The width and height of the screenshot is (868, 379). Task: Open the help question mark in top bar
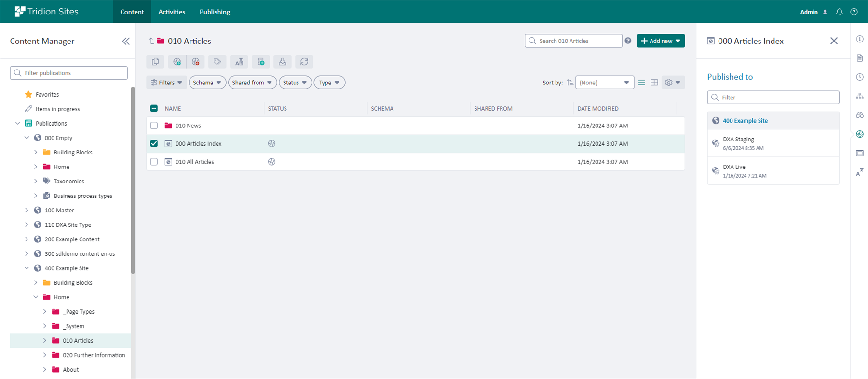click(854, 12)
